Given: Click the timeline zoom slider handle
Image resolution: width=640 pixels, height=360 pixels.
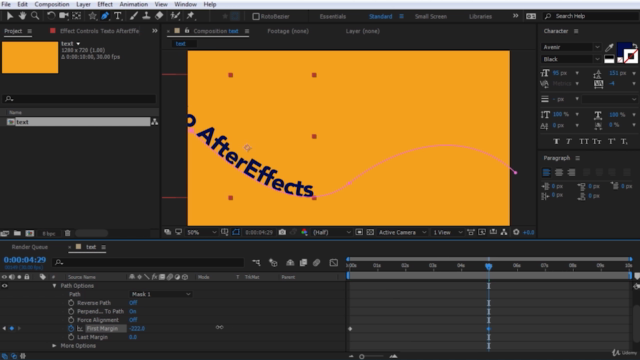Looking at the screenshot, I should (x=362, y=356).
